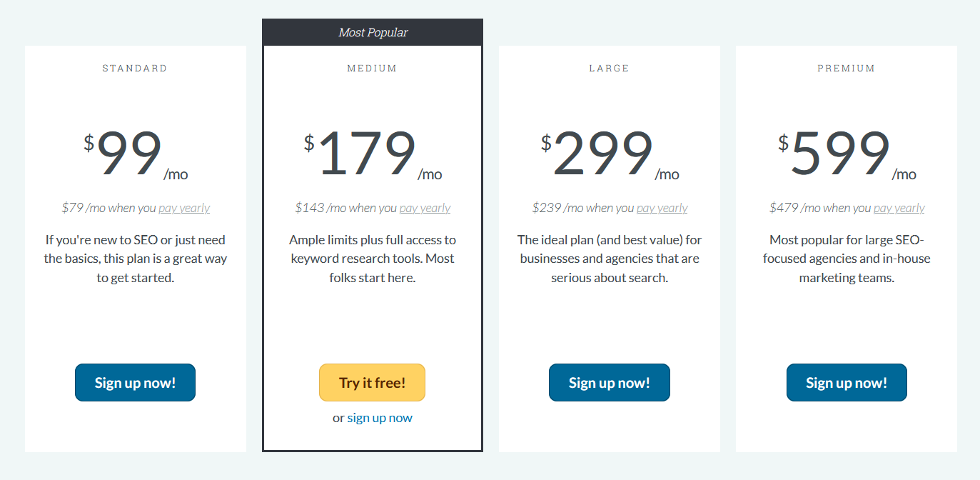The height and width of the screenshot is (480, 980).
Task: Click 'pay yearly' link in Standard plan
Action: [x=184, y=208]
